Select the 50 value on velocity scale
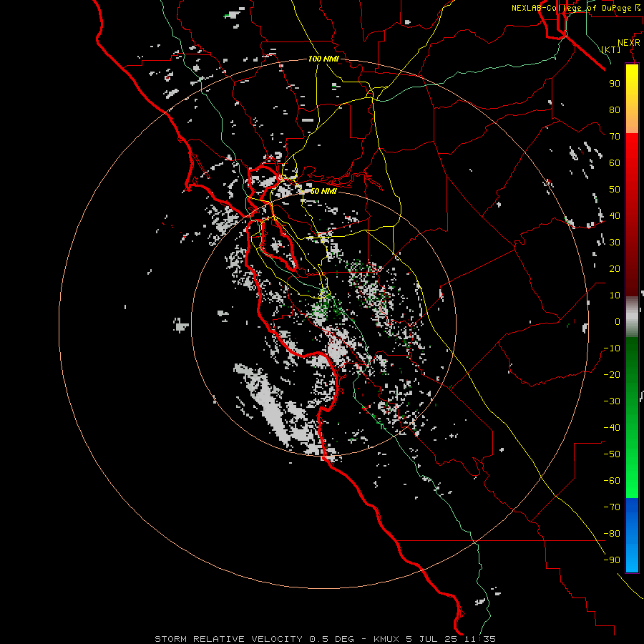 click(615, 190)
